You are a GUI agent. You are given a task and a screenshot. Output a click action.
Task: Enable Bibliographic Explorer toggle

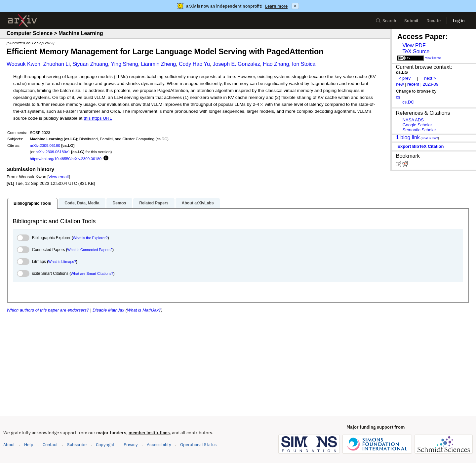23,238
